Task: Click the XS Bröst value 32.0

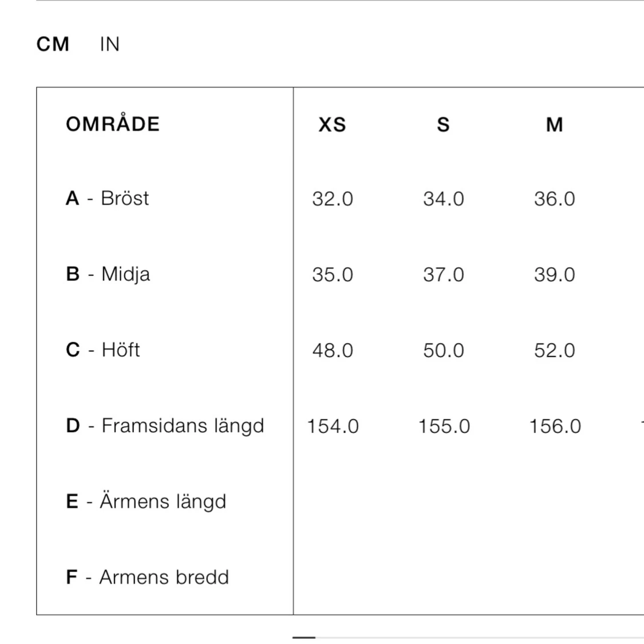Action: 333,199
